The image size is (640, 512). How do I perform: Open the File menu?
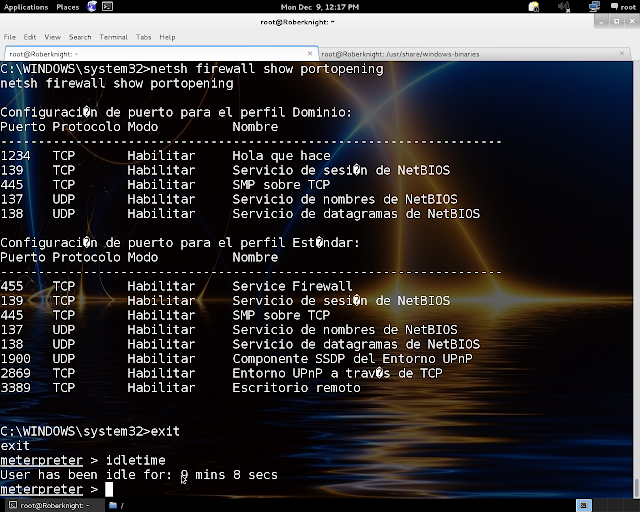(x=10, y=37)
